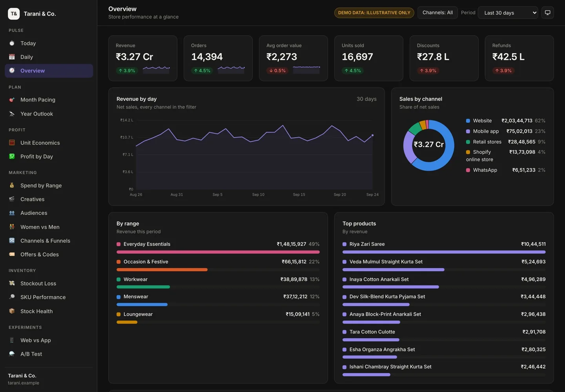Click the Offers & Codes ticket icon
Image resolution: width=565 pixels, height=392 pixels.
pos(12,254)
